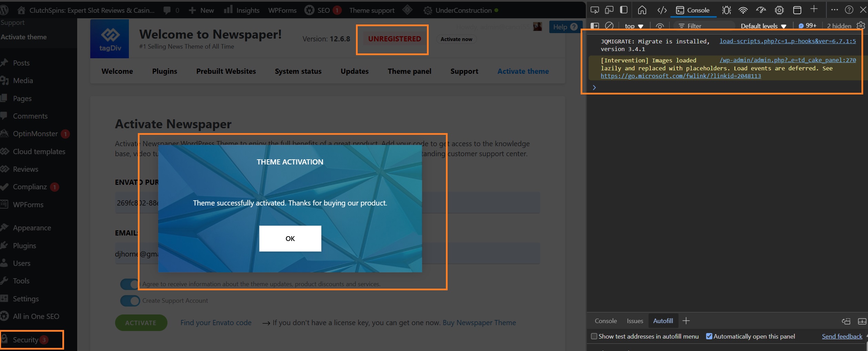Toggle Agree to receive theme updates switch

[x=130, y=284]
